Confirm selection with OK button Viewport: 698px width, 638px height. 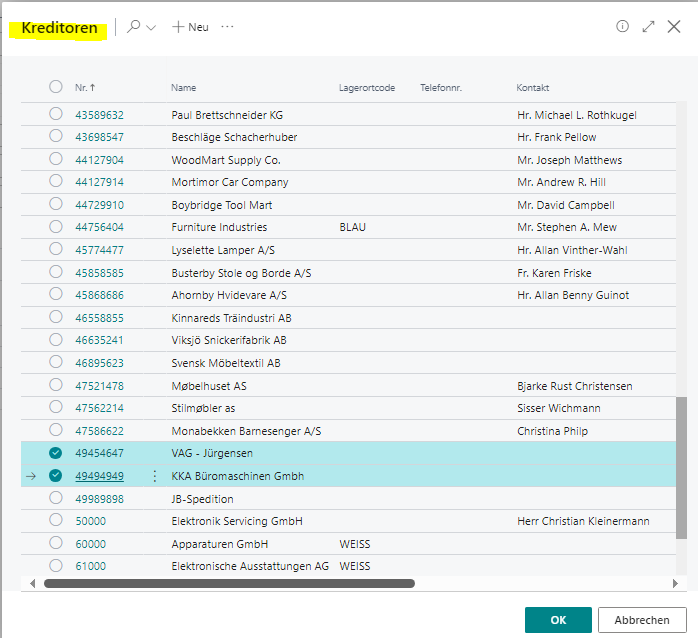coord(558,620)
